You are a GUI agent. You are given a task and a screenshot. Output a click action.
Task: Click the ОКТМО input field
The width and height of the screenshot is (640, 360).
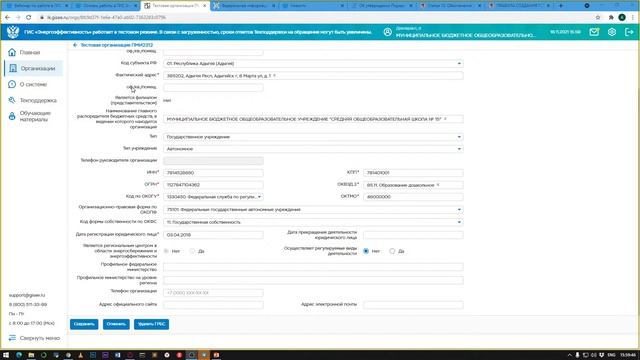coord(413,197)
